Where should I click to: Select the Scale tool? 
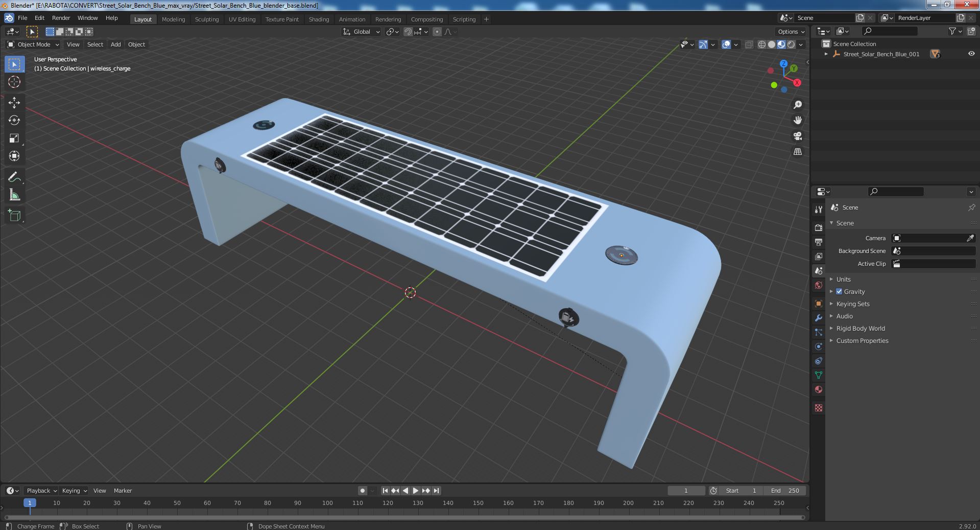(x=14, y=139)
